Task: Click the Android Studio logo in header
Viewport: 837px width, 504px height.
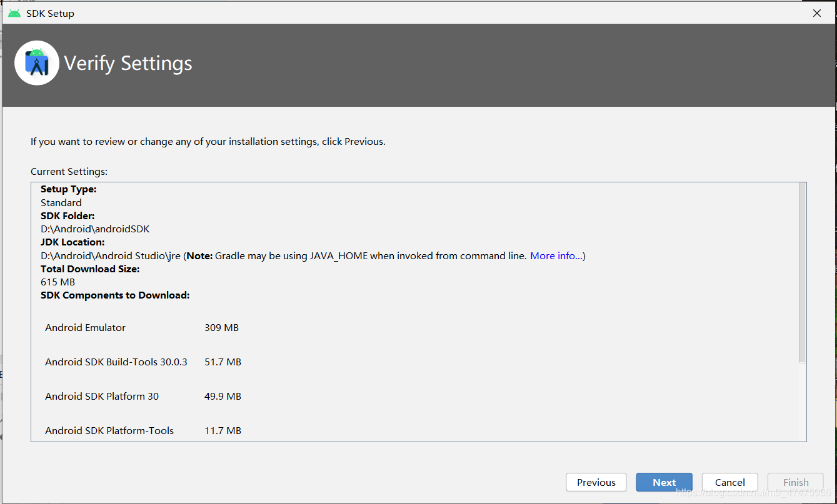Action: click(37, 63)
